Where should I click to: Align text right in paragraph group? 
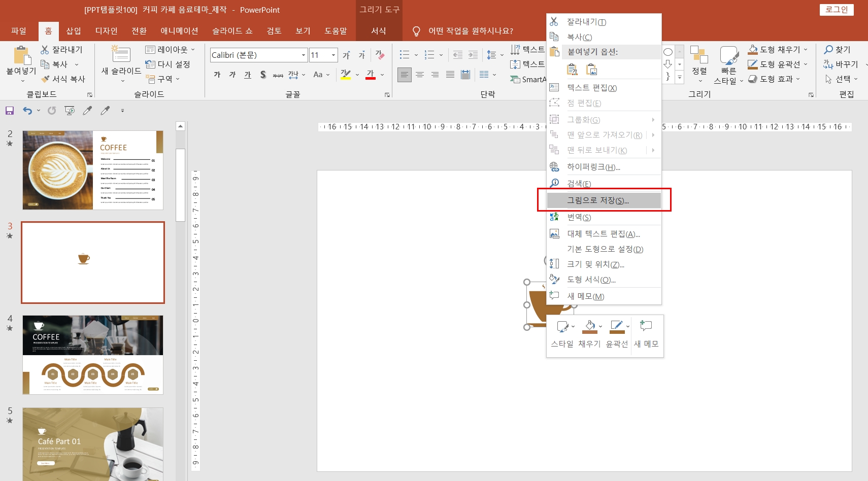tap(435, 75)
